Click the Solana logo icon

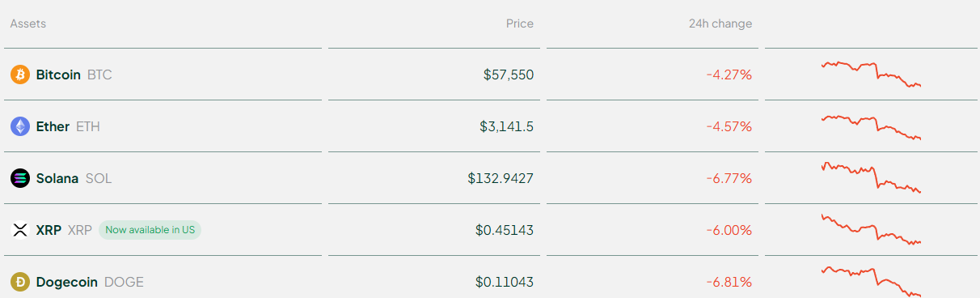click(20, 178)
